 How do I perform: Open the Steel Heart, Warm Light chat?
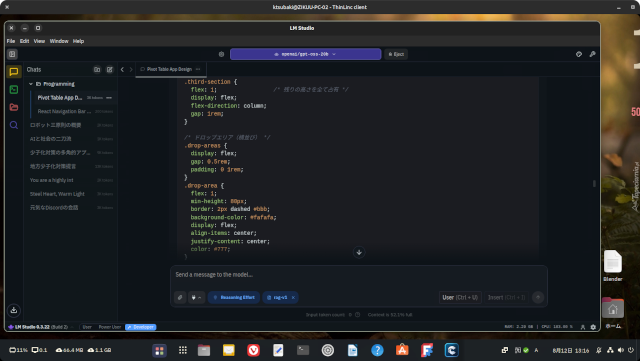[x=71, y=194]
